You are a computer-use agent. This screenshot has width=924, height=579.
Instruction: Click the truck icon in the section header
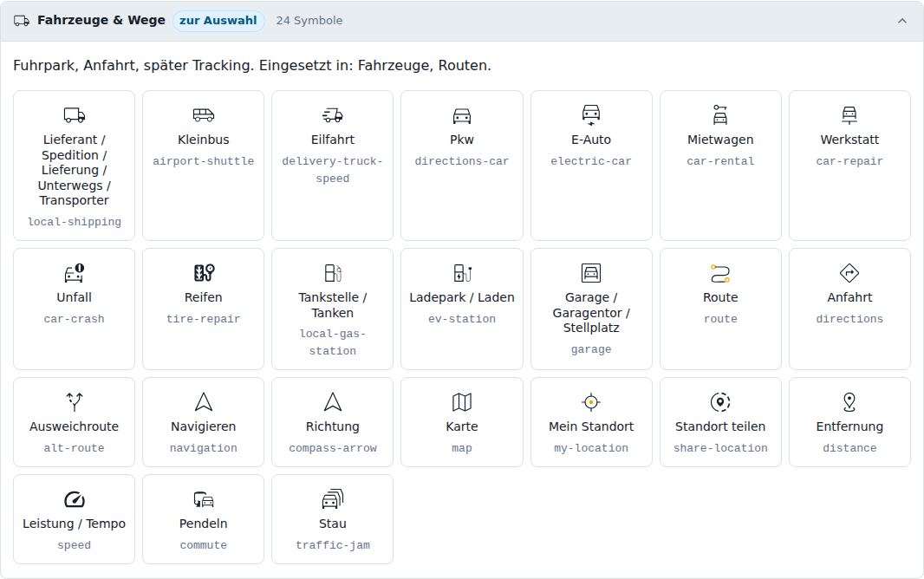pos(22,21)
